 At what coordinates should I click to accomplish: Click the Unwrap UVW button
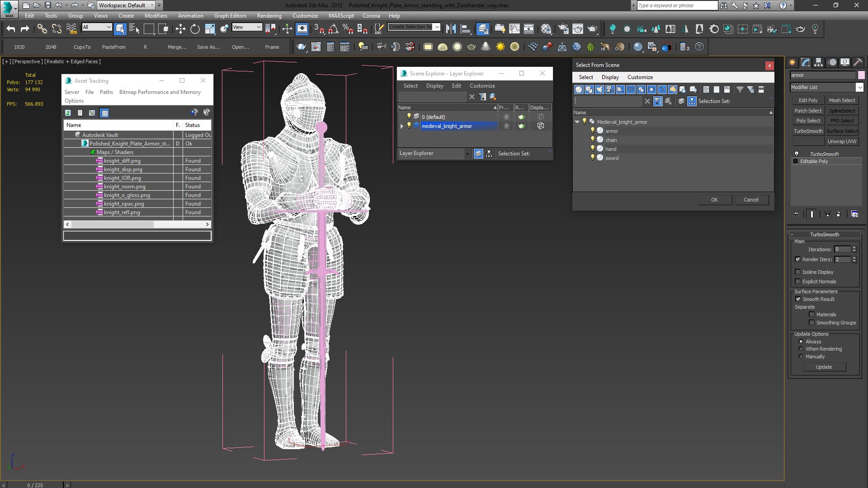tap(842, 141)
